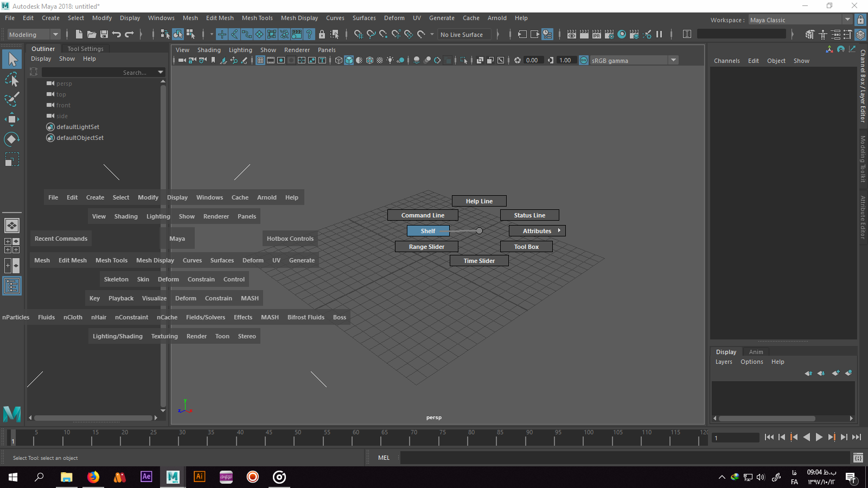The height and width of the screenshot is (488, 868).
Task: Click frame 60 on the time slider
Action: tap(355, 438)
